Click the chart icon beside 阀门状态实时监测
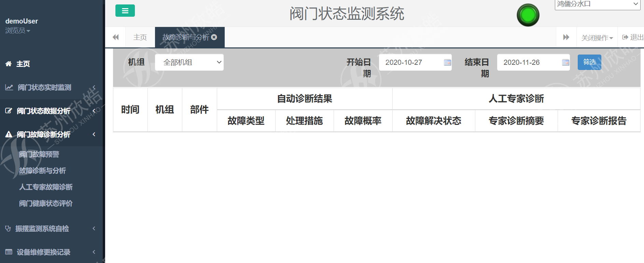The image size is (644, 263). click(x=9, y=87)
